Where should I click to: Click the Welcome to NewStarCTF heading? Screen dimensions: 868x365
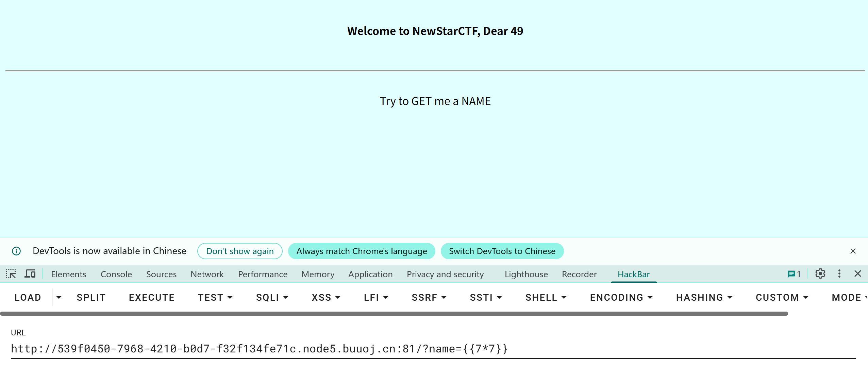[435, 31]
